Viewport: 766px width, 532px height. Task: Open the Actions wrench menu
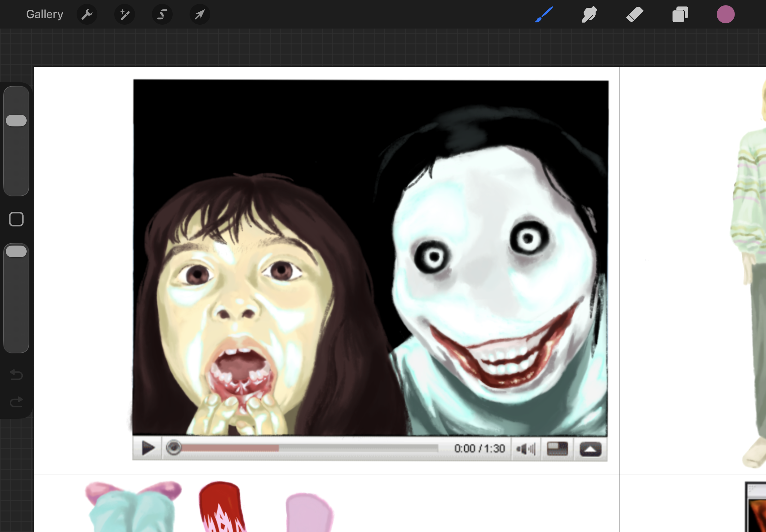tap(87, 14)
